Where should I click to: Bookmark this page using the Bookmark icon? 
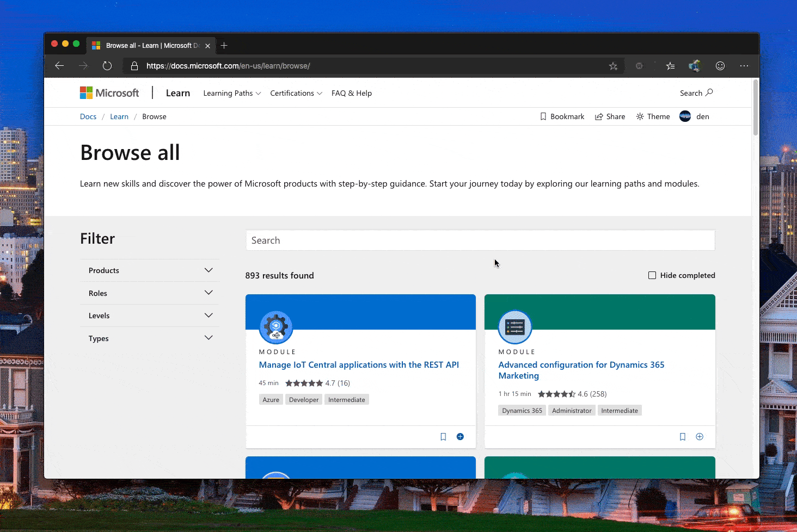562,116
